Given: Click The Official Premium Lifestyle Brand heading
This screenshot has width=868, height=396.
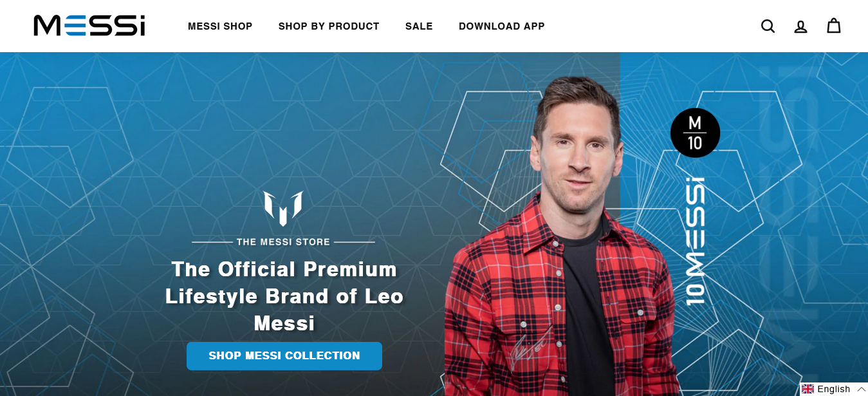Looking at the screenshot, I should 284,296.
